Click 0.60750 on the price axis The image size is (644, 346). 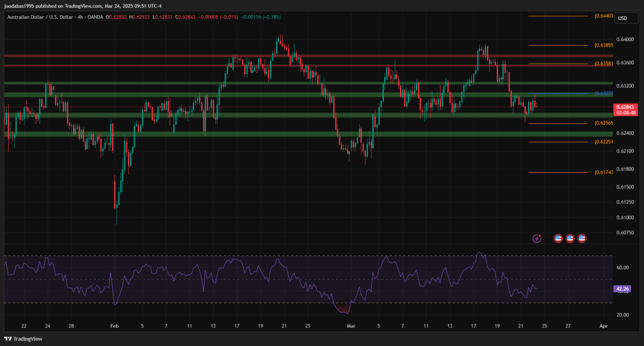click(x=625, y=232)
